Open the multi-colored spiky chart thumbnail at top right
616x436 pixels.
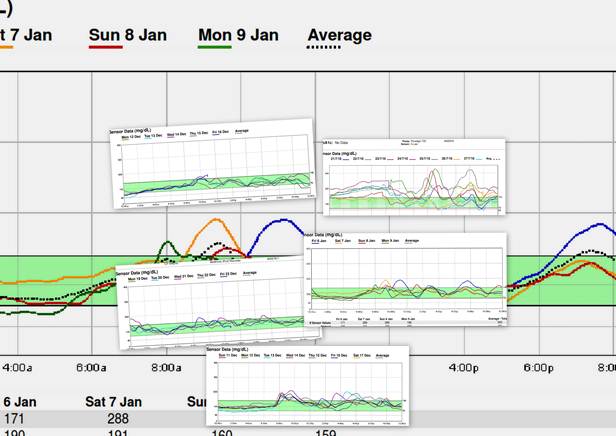pos(413,177)
